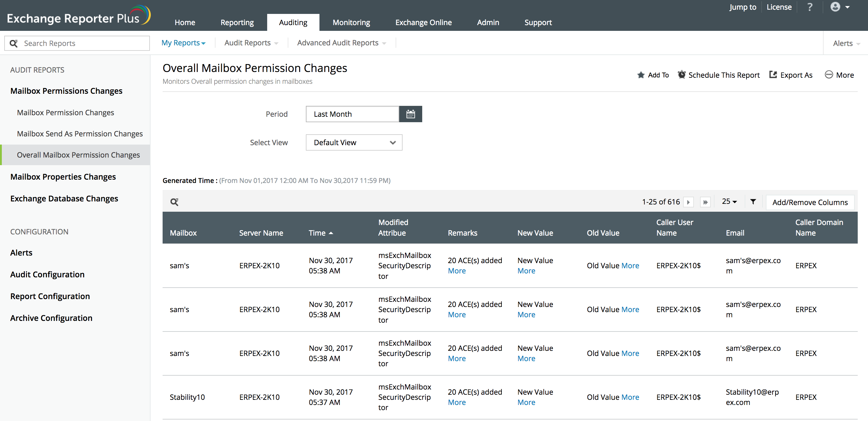Screen dimensions: 868x421
Task: Open the More options ellipsis
Action: point(829,74)
